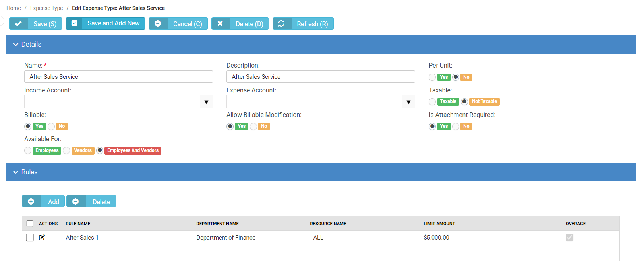
Task: Edit the After Sales 1 rule
Action: (x=42, y=238)
